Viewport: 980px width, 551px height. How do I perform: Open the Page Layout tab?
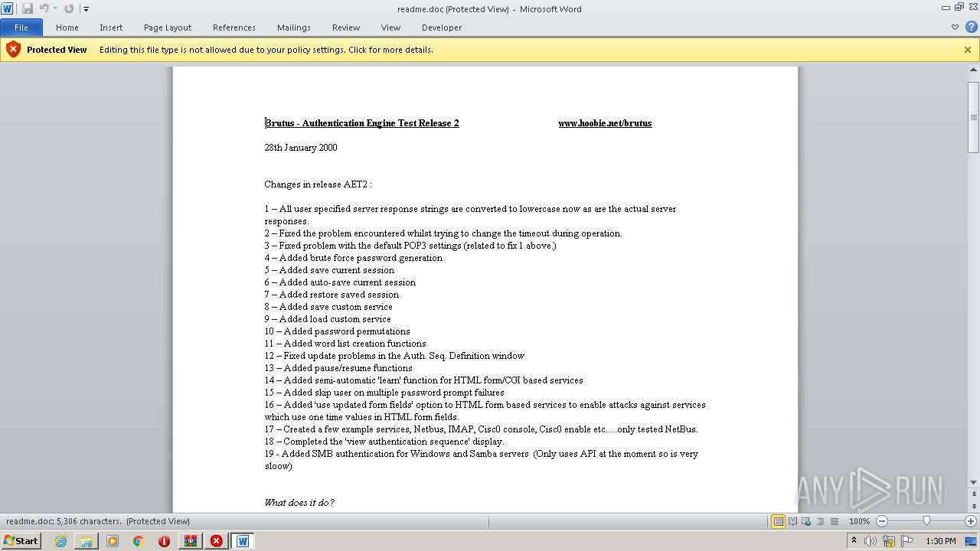[x=168, y=28]
